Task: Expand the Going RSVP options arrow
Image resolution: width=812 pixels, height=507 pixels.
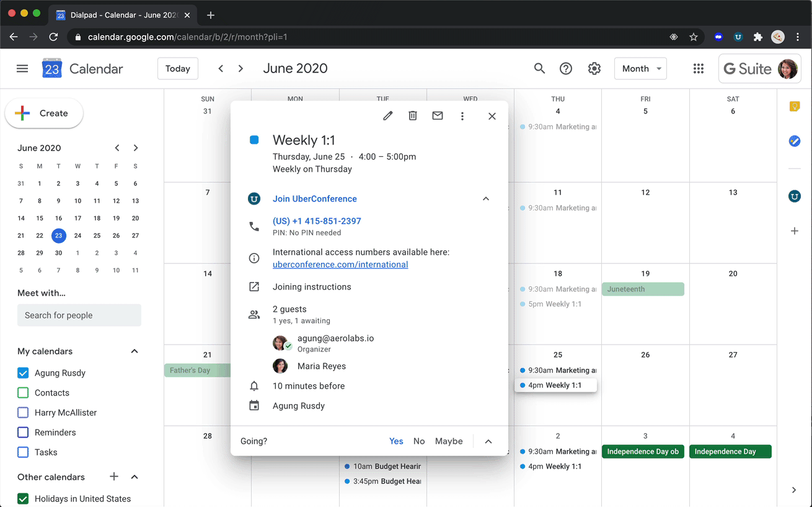Action: [488, 441]
